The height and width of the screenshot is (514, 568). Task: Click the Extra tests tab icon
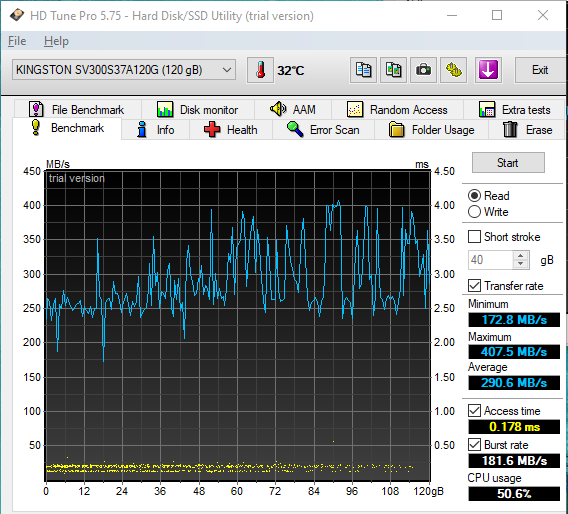pyautogui.click(x=487, y=109)
